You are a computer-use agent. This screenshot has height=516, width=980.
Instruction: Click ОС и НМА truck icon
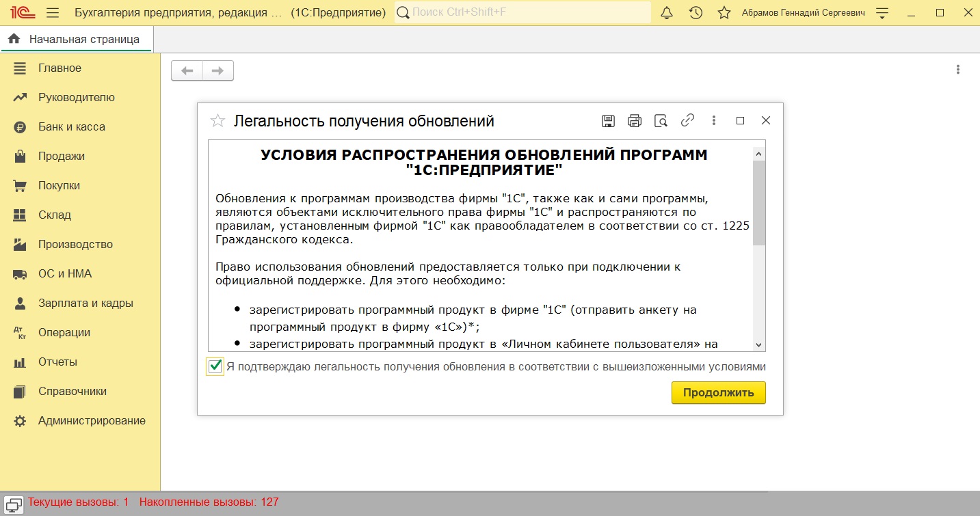pyautogui.click(x=20, y=273)
